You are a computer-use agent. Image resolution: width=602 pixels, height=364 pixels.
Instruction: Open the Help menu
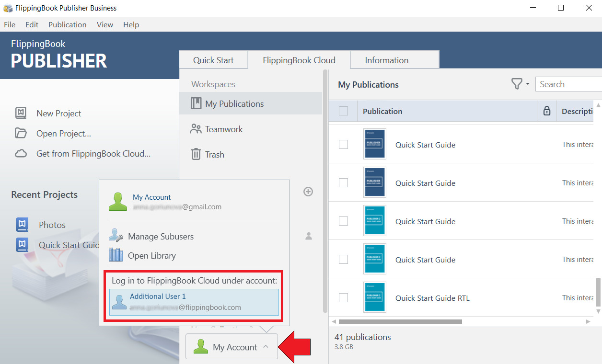(131, 24)
